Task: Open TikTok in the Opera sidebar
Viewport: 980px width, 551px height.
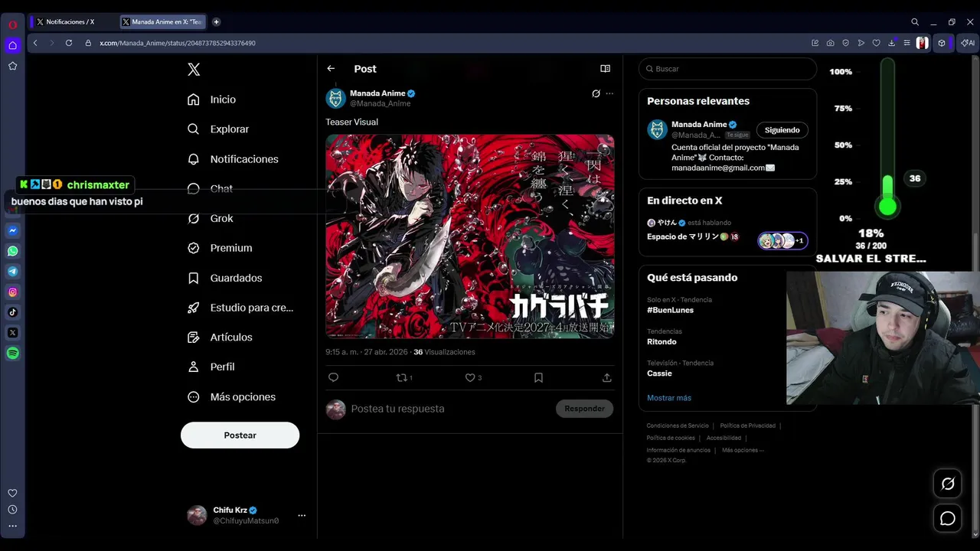Action: (13, 312)
